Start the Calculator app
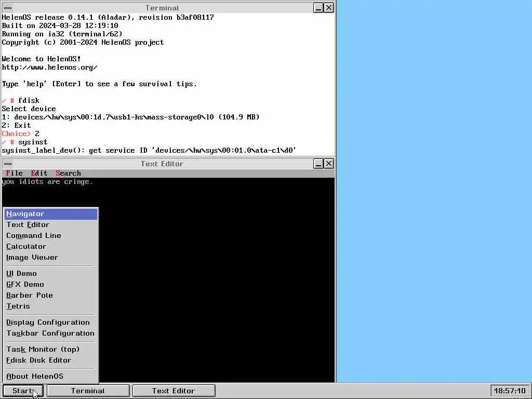The image size is (532, 399). 51,247
